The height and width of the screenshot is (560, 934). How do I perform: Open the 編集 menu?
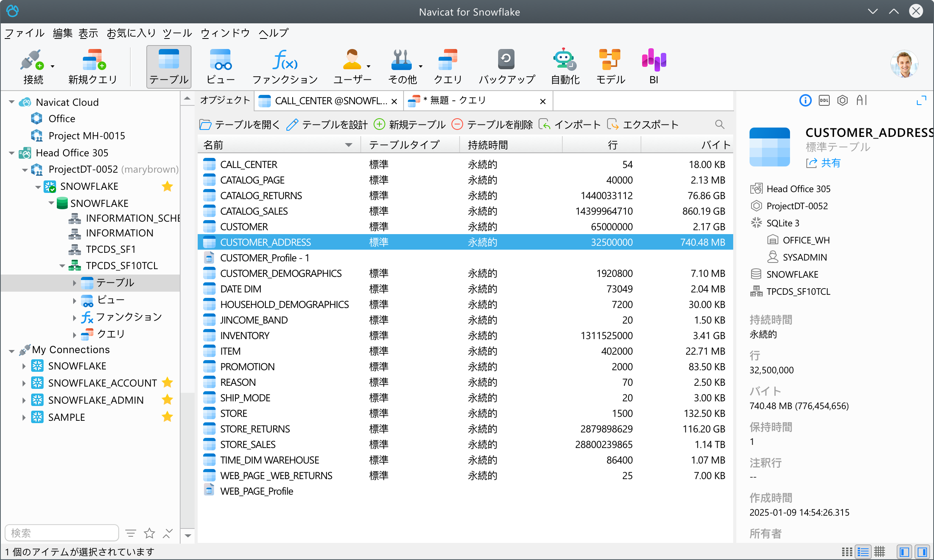coord(63,33)
